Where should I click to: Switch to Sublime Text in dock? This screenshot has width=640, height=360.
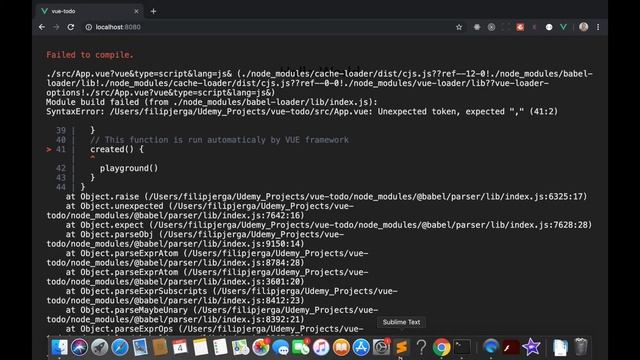[x=402, y=347]
